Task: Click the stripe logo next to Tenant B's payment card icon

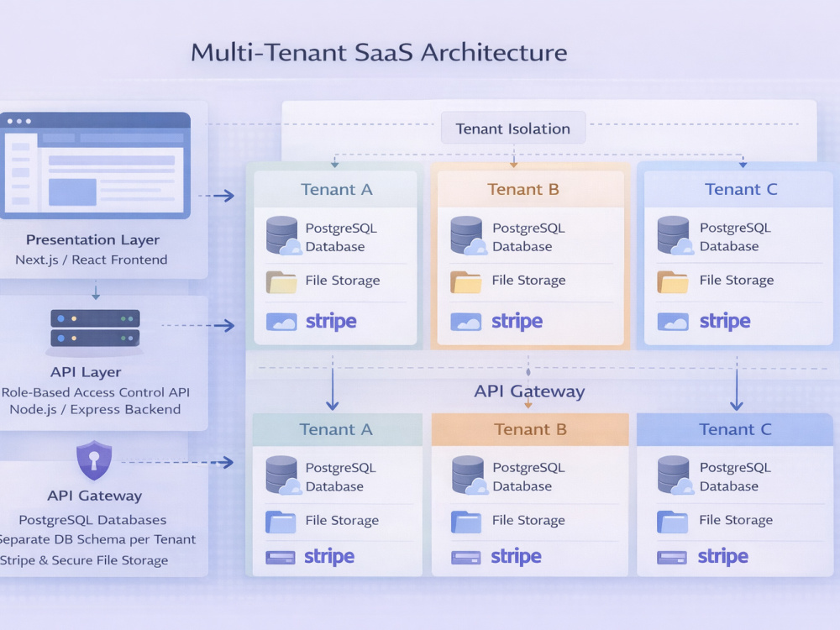Action: coord(516,557)
